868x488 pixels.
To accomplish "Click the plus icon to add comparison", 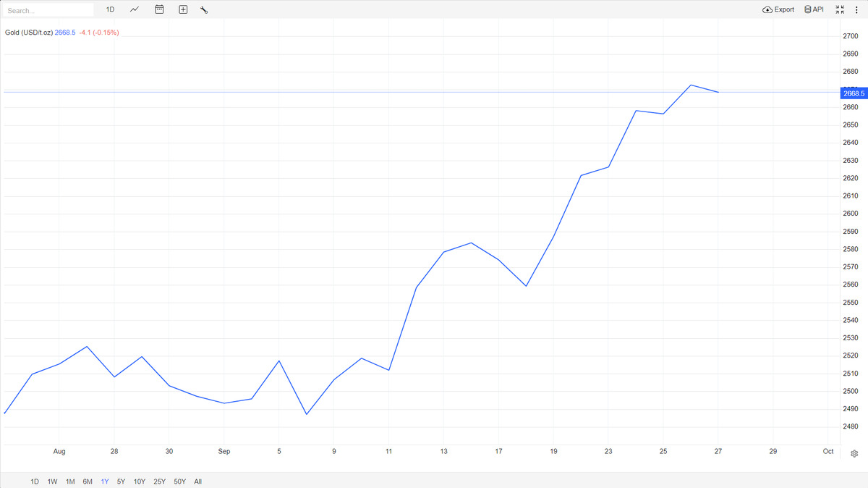I will (183, 9).
